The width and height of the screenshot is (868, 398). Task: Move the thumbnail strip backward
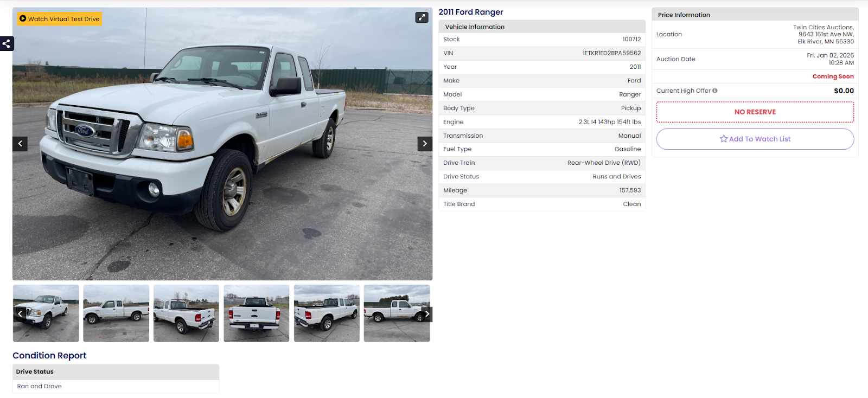[x=20, y=313]
